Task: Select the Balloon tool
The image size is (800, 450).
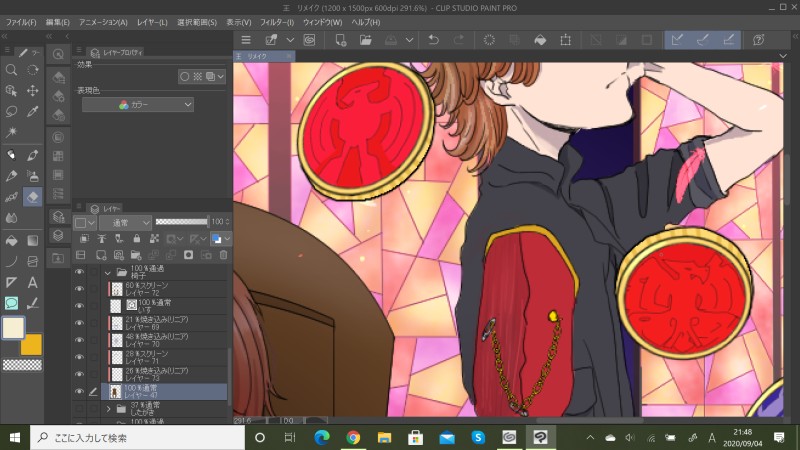Action: (11, 303)
